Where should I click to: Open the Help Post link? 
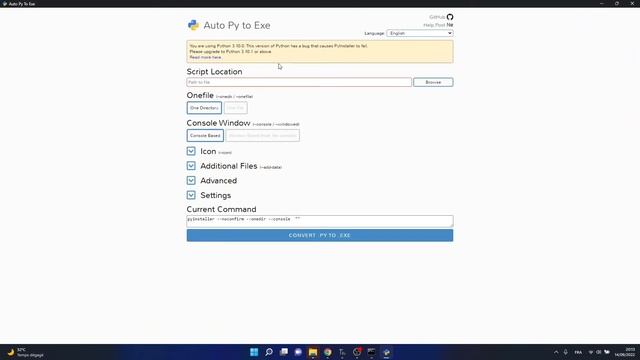438,25
